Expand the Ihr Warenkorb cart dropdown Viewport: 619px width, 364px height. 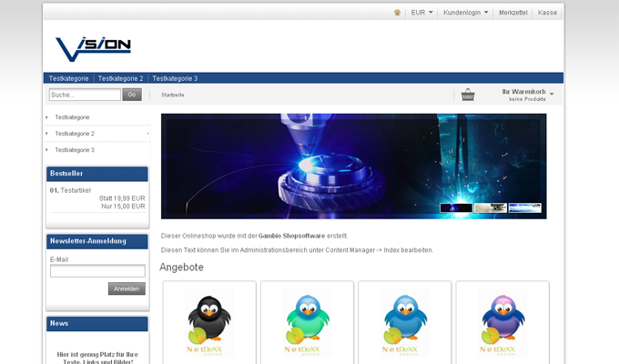527,94
